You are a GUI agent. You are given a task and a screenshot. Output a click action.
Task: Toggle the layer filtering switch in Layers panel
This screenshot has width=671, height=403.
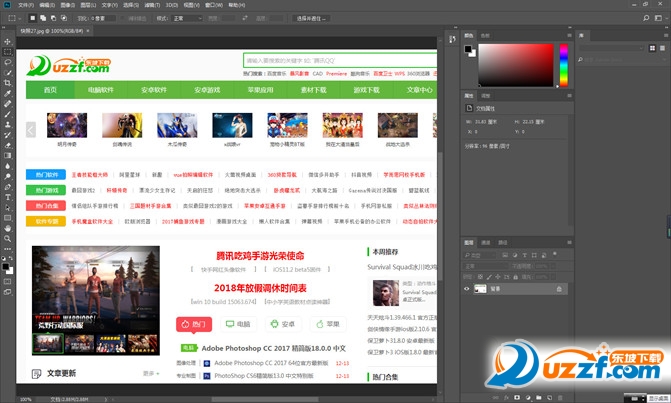point(555,253)
